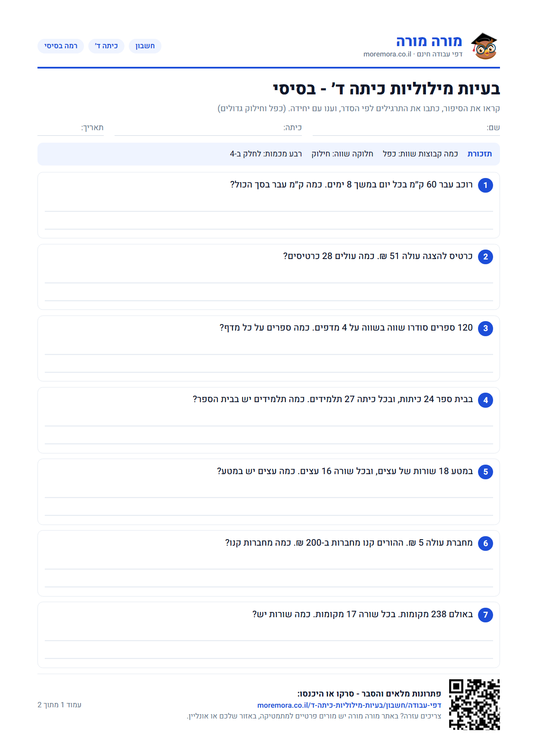Click the hint 'רבע מכמות: לחלק ב-4'

[266, 154]
